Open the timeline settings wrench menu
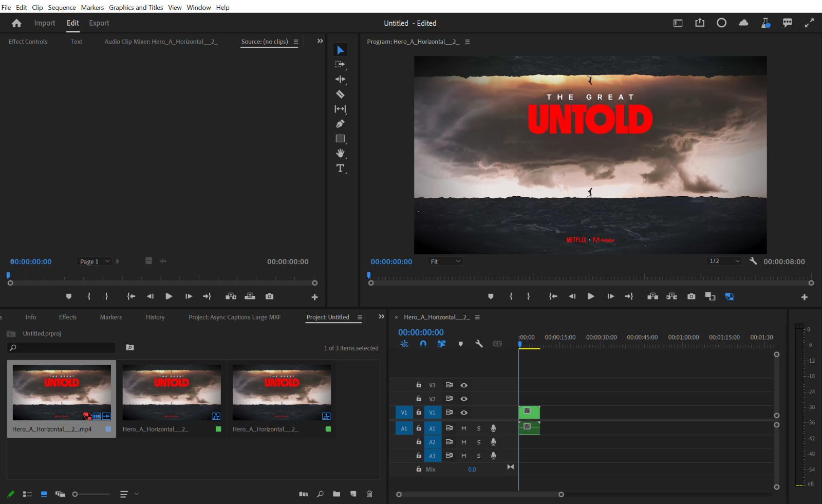This screenshot has width=822, height=504. tap(479, 344)
